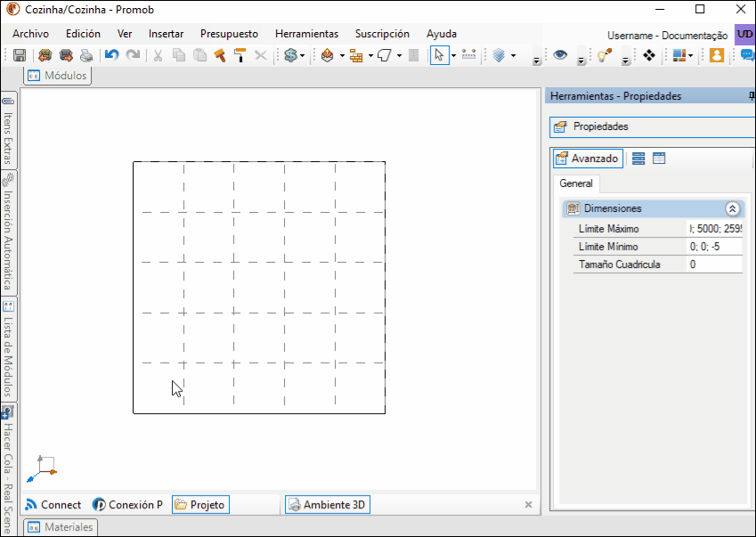Collapse the Dimensiones section
This screenshot has height=537, width=756.
pyautogui.click(x=732, y=208)
